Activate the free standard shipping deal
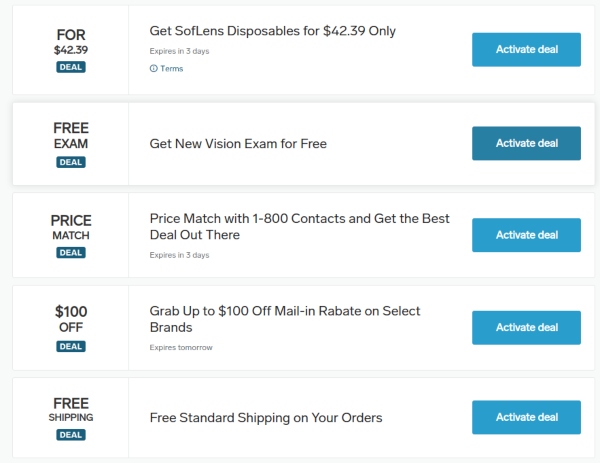The width and height of the screenshot is (600, 463). coord(526,417)
